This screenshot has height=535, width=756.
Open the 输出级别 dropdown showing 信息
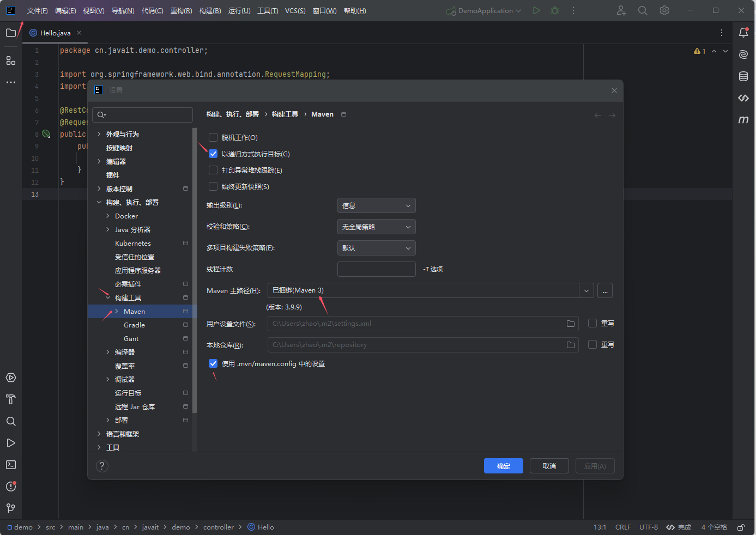377,205
